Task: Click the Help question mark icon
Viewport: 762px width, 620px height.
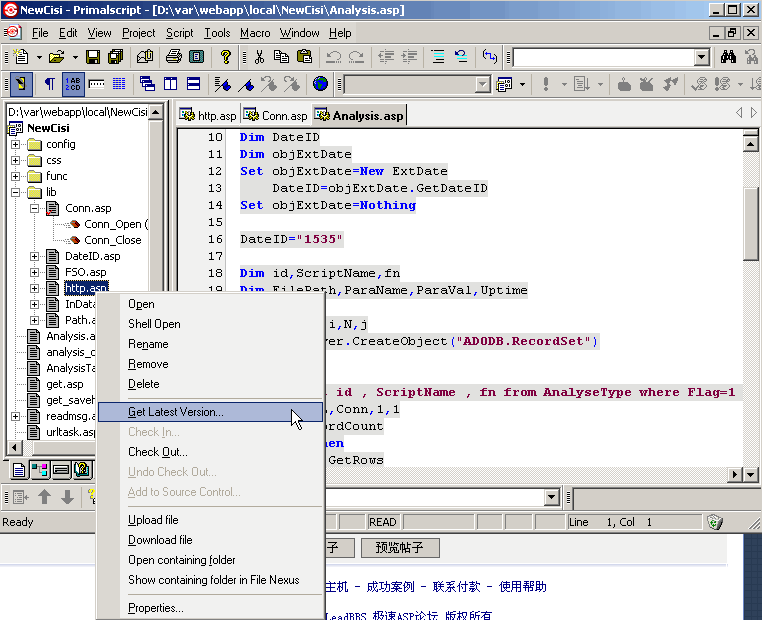Action: pyautogui.click(x=225, y=57)
